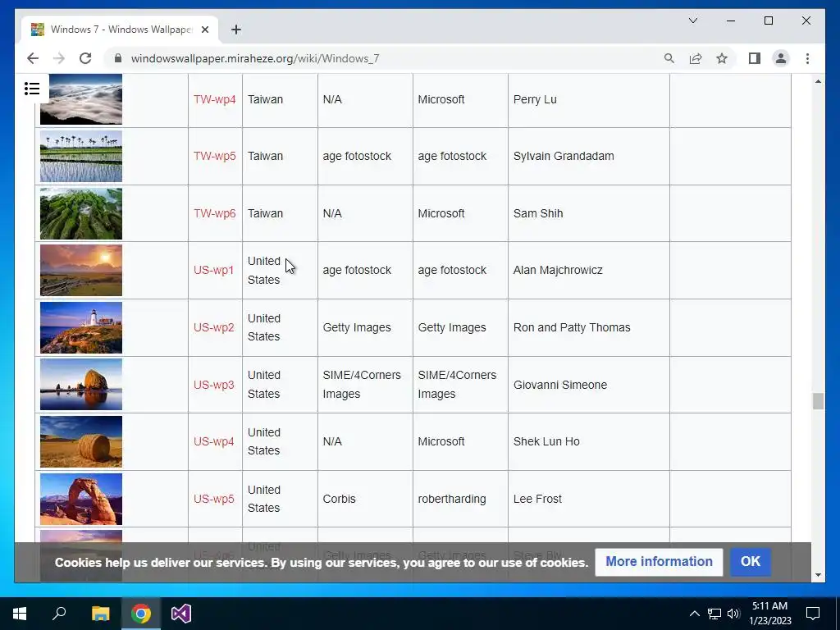Open the wiki table of contents
The width and height of the screenshot is (840, 630).
[32, 89]
